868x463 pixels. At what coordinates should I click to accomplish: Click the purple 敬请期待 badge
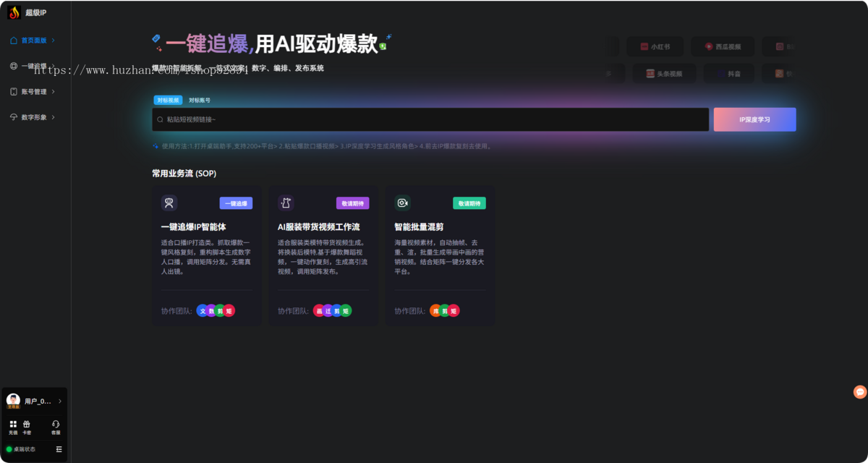[x=353, y=203]
